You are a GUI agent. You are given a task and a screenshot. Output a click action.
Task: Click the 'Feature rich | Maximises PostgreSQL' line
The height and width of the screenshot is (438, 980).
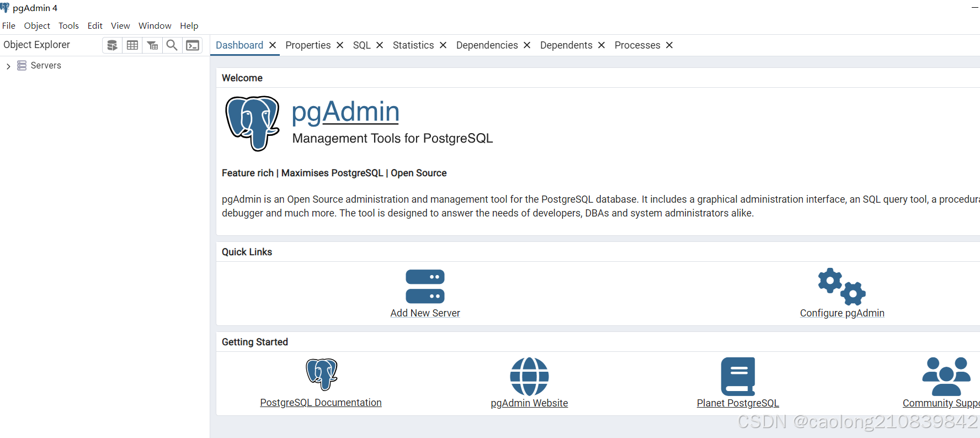pos(334,173)
